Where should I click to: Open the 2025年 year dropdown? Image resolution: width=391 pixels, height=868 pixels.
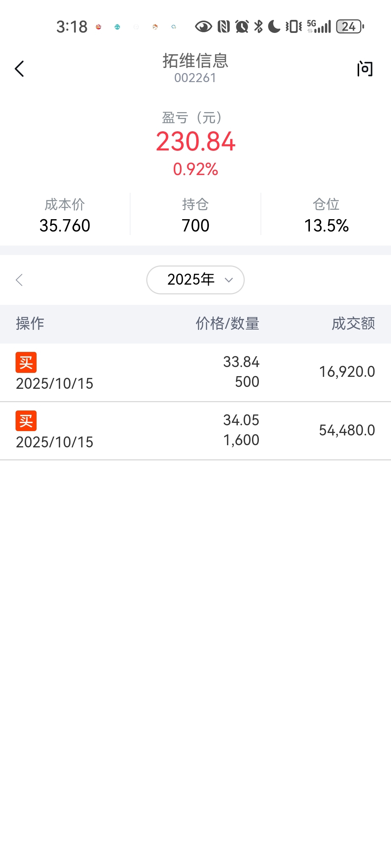[195, 280]
